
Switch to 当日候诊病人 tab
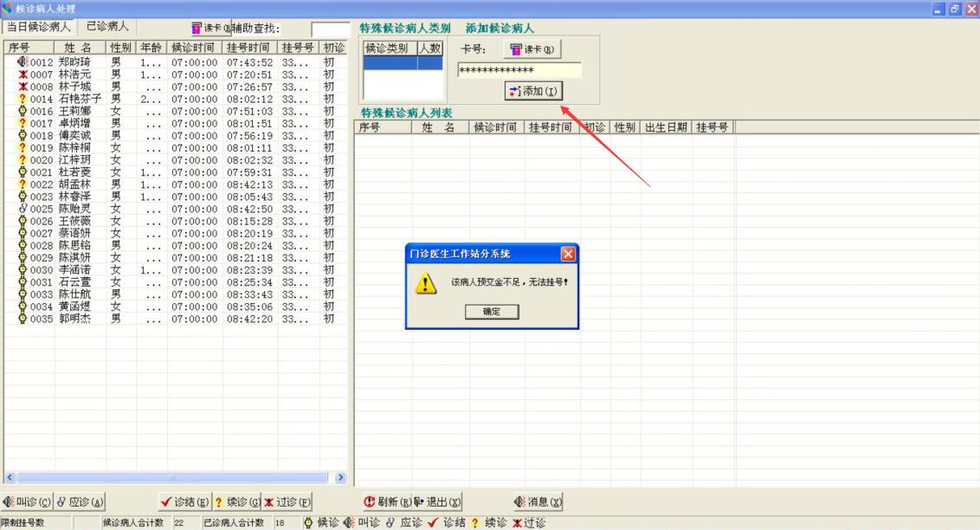coord(39,27)
